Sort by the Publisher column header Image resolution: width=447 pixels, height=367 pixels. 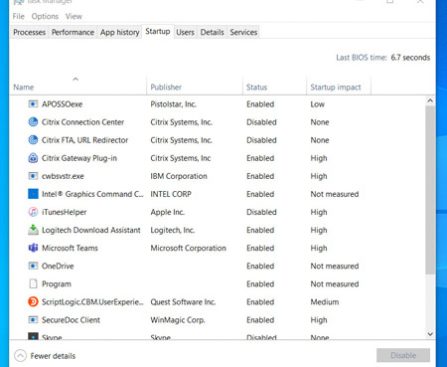click(166, 87)
